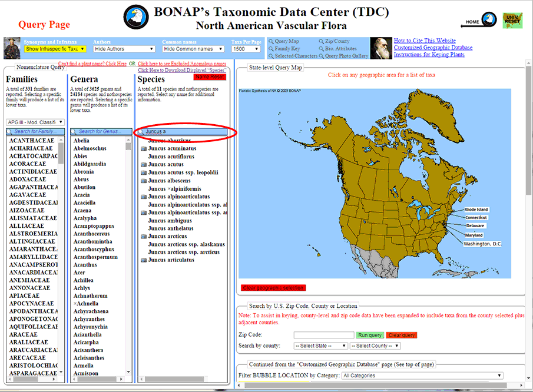Viewport: 533px width, 392px height.
Task: Click Washington, D.C. map label
Action: pyautogui.click(x=482, y=244)
